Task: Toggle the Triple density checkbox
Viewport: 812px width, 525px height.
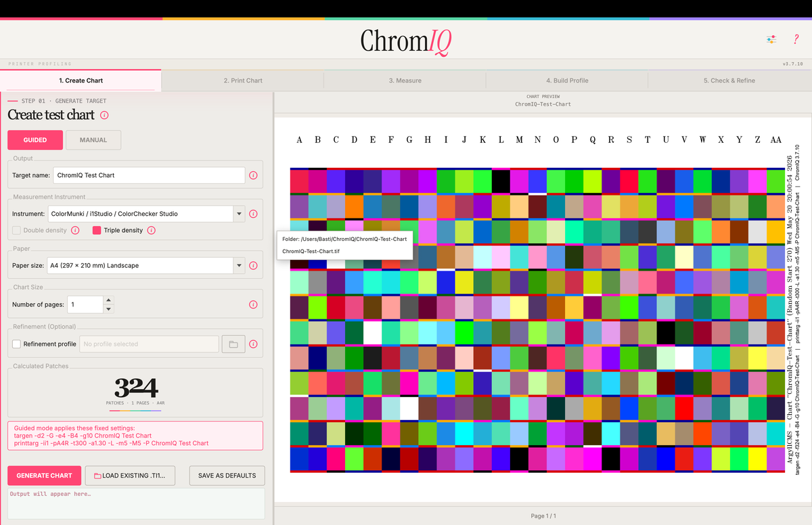Action: (97, 230)
